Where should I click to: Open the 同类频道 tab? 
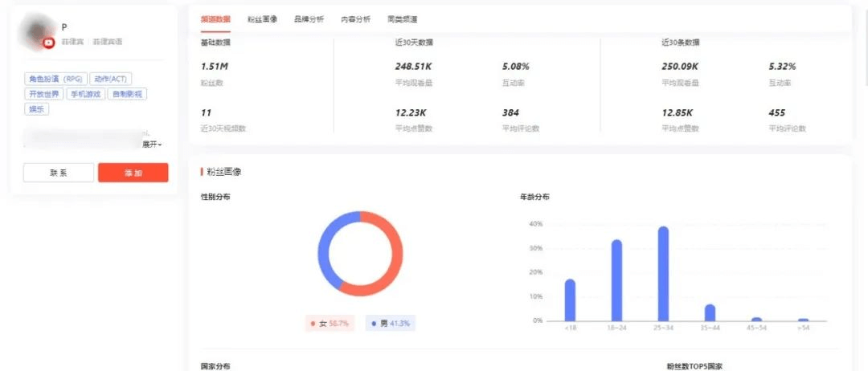pyautogui.click(x=402, y=18)
